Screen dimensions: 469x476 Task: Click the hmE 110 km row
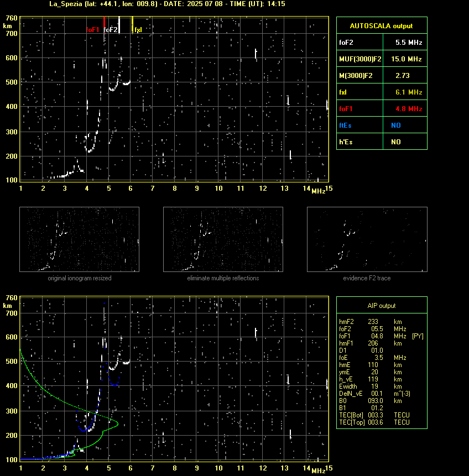pyautogui.click(x=371, y=365)
